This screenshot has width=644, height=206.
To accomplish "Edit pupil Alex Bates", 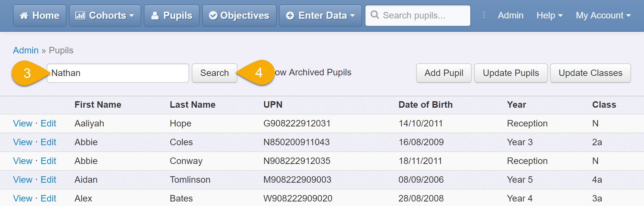I will click(x=49, y=199).
